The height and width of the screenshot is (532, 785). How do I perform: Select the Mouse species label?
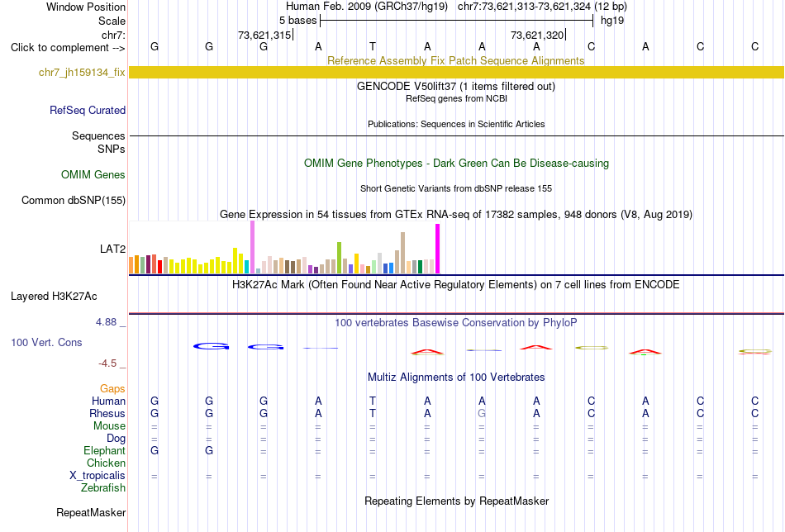(x=109, y=426)
